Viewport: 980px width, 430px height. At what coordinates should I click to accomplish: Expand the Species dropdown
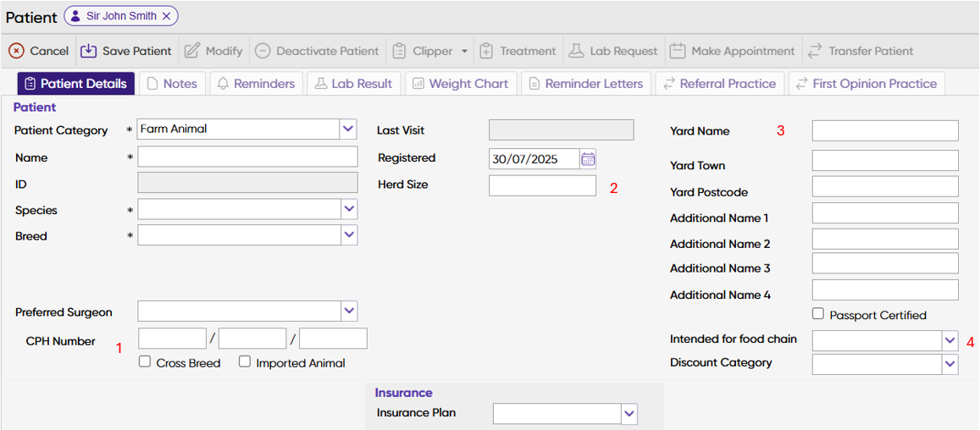(349, 209)
